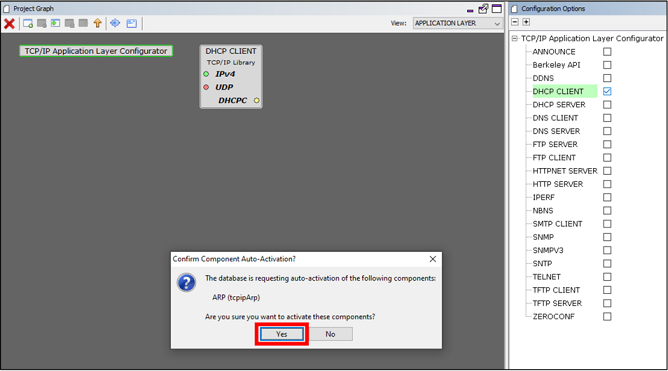Click the red X delete icon in toolbar
The image size is (668, 371).
[x=9, y=23]
